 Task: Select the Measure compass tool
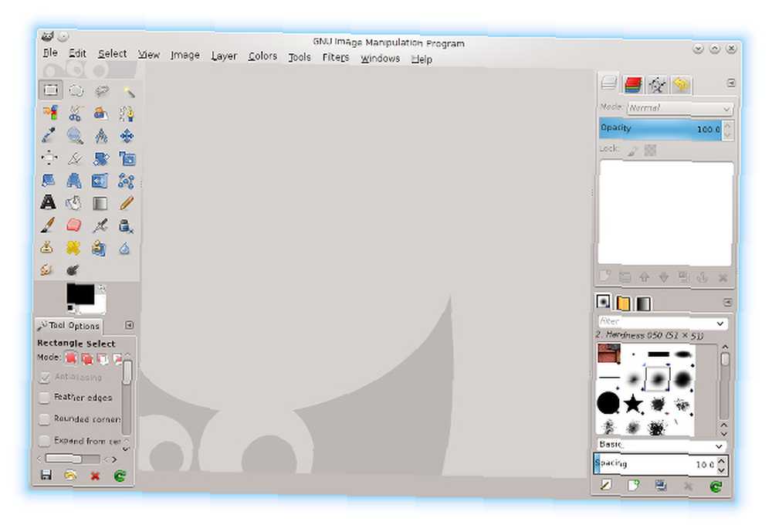tap(101, 135)
